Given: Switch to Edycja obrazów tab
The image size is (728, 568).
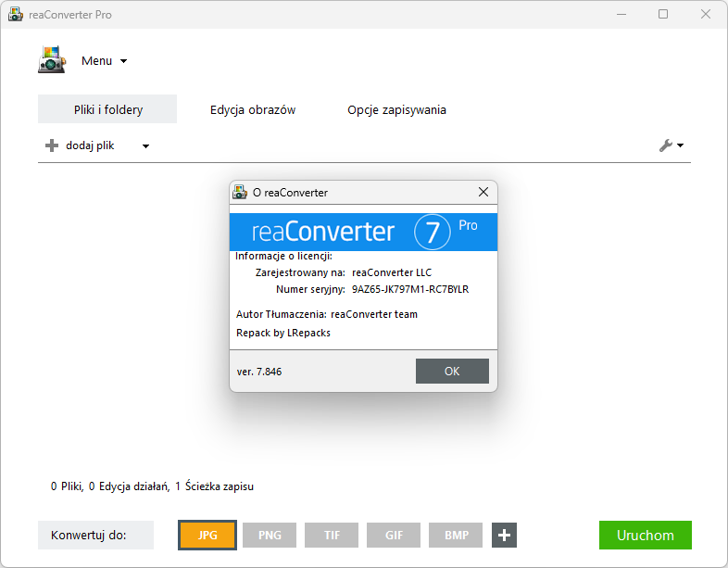Looking at the screenshot, I should pyautogui.click(x=253, y=109).
